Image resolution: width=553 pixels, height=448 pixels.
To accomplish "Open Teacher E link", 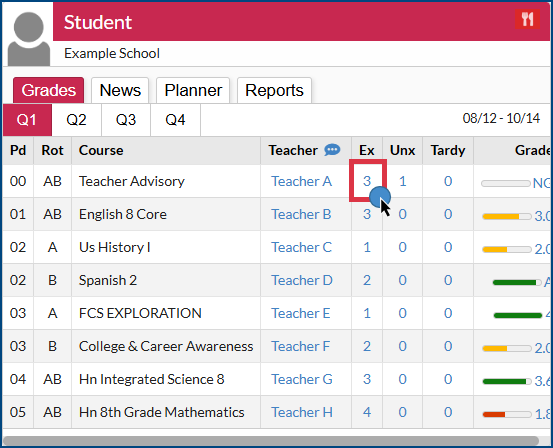I will [300, 313].
